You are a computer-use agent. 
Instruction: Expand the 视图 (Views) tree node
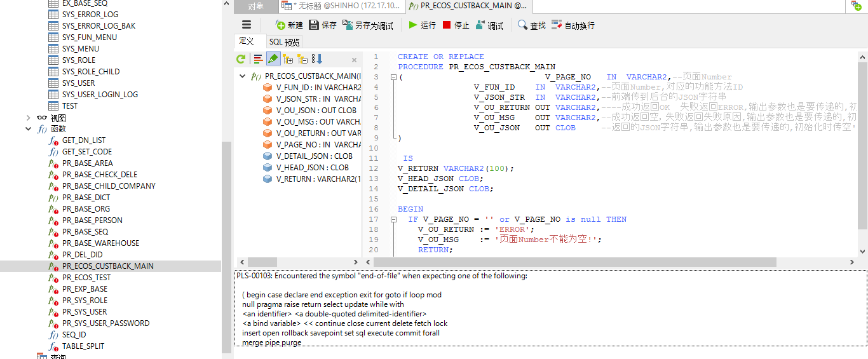pyautogui.click(x=28, y=118)
